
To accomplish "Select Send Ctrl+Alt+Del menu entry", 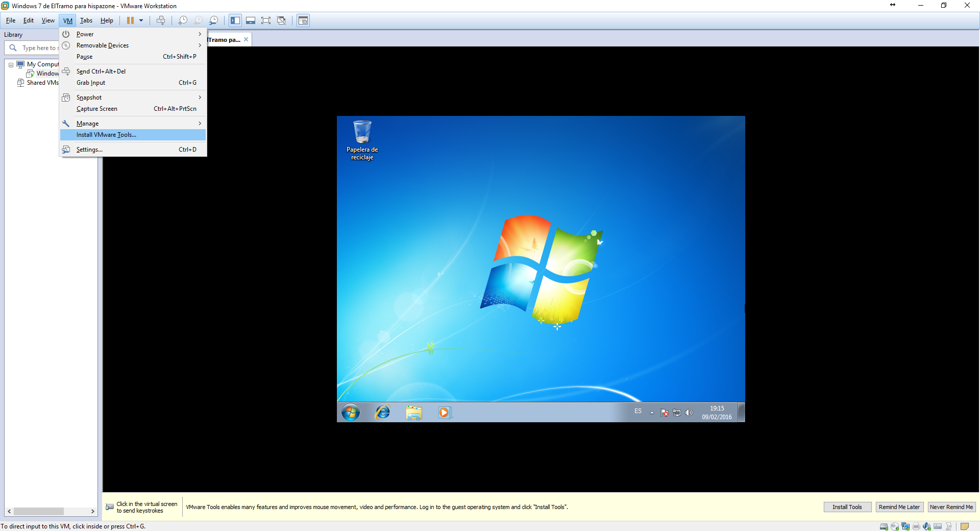I will [133, 71].
